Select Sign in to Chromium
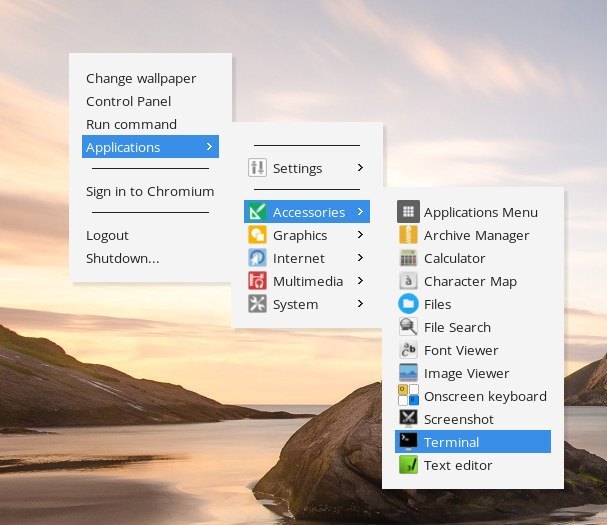The height and width of the screenshot is (525, 607). [150, 192]
